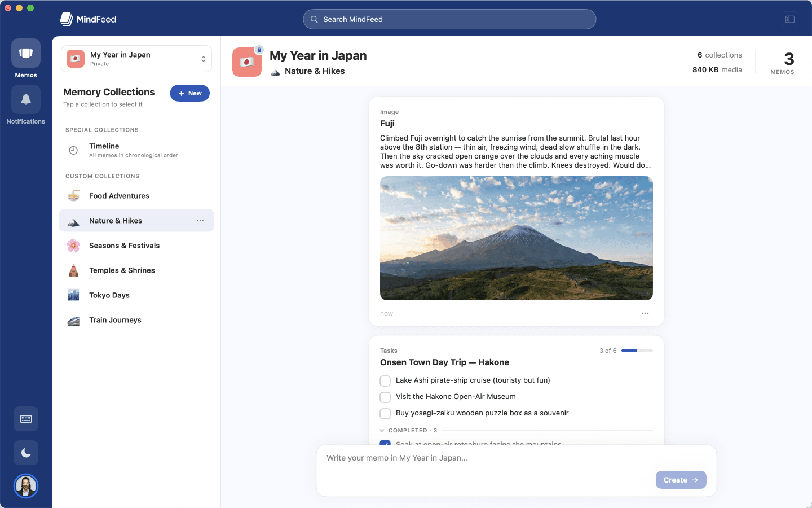Image resolution: width=812 pixels, height=508 pixels.
Task: Click the search magnifier icon
Action: [314, 19]
